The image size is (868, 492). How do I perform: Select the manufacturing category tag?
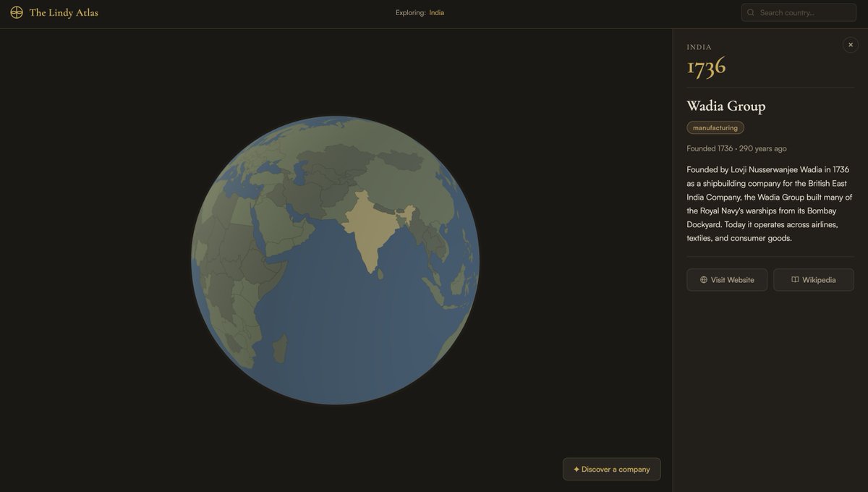(715, 128)
